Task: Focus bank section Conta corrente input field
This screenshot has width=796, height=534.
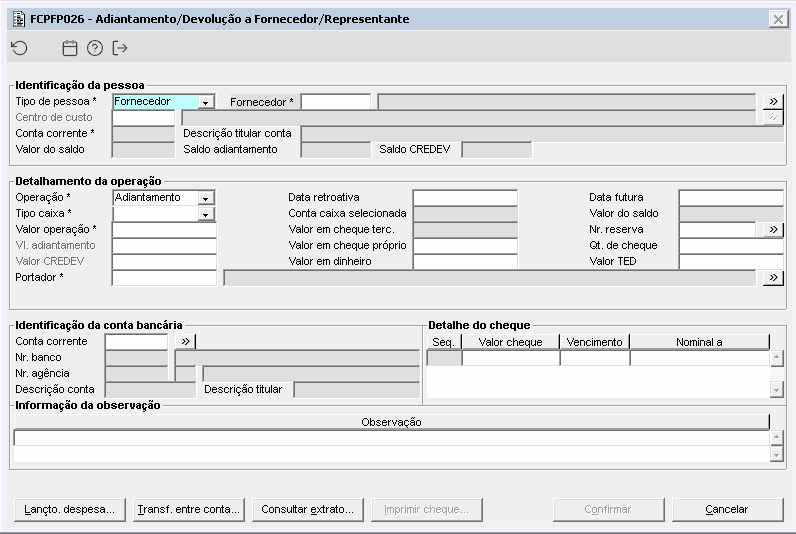Action: pos(136,342)
